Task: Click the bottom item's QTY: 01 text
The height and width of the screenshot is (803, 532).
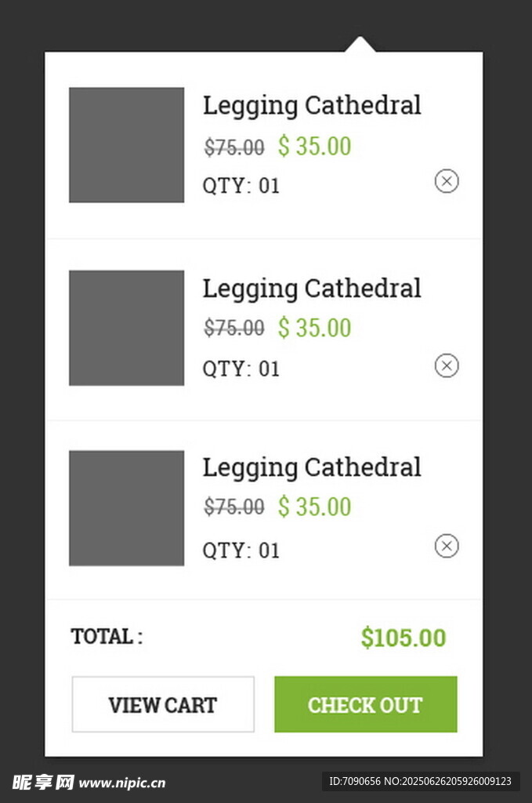Action: click(241, 550)
